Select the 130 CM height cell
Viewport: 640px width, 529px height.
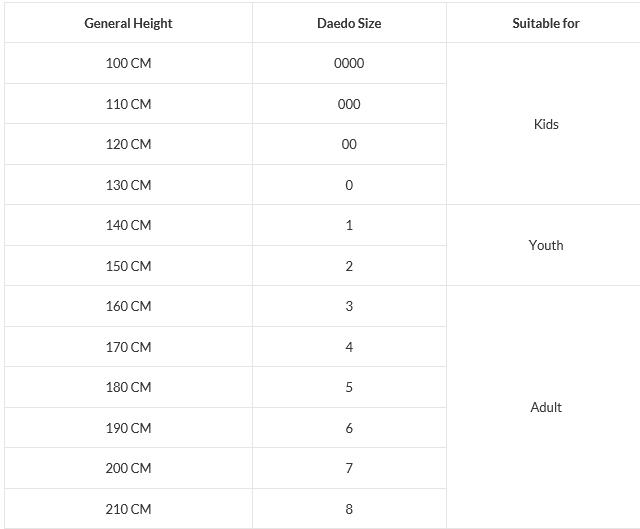coord(129,185)
